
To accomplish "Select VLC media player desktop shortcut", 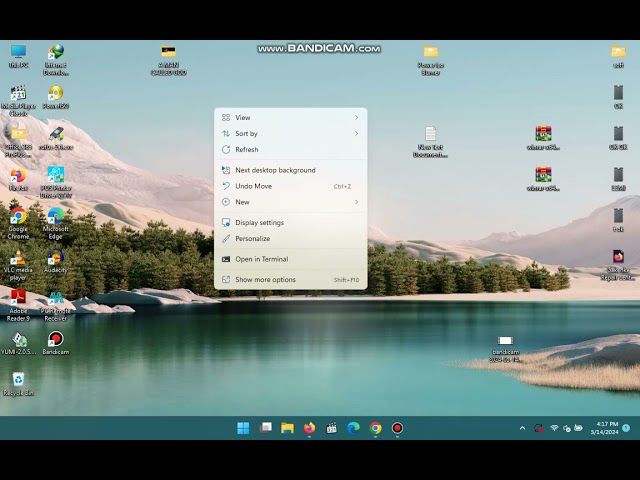I will (18, 265).
